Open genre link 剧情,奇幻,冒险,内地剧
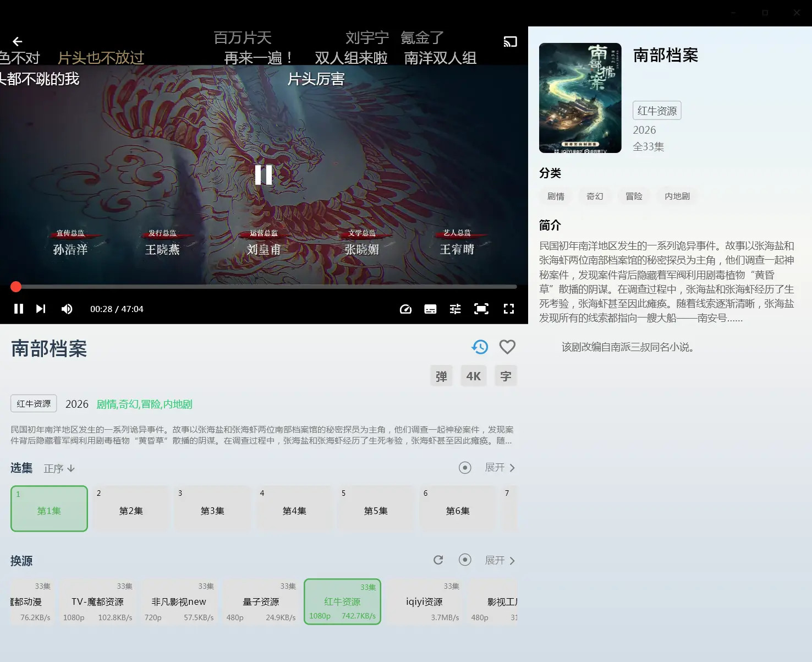Viewport: 812px width, 662px height. [144, 404]
